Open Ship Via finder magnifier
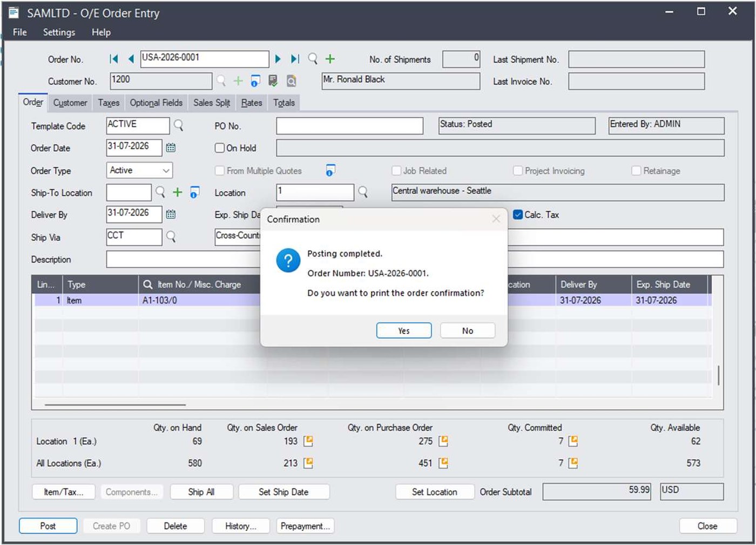The image size is (756, 545). coord(171,237)
